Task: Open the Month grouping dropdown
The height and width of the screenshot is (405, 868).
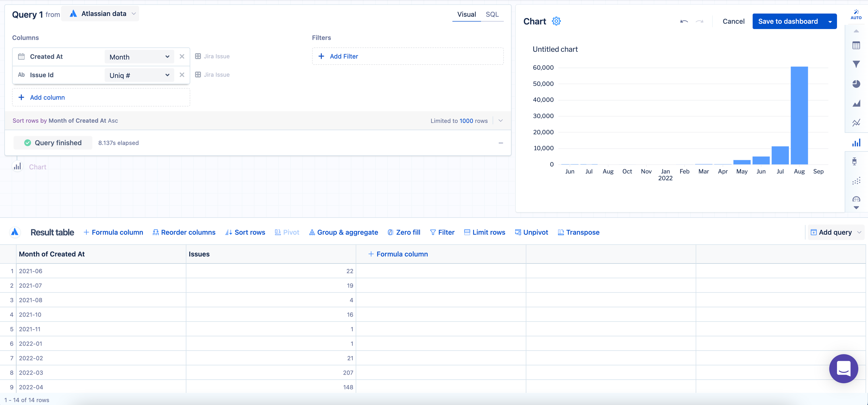Action: coord(139,57)
